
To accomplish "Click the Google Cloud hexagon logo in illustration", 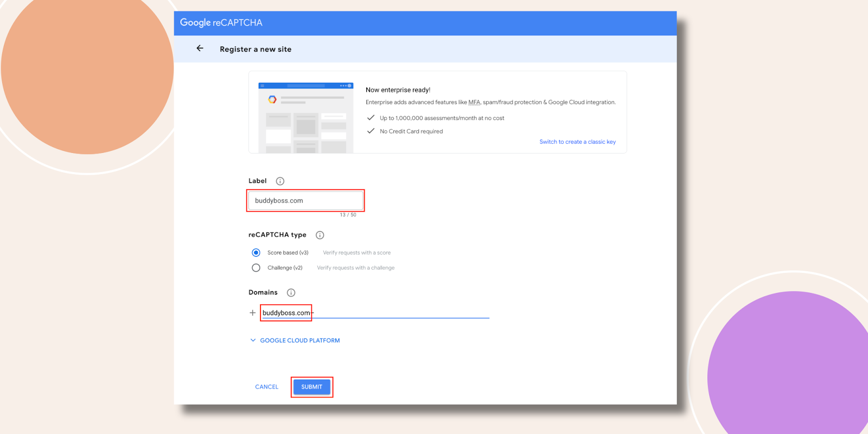I will point(272,99).
